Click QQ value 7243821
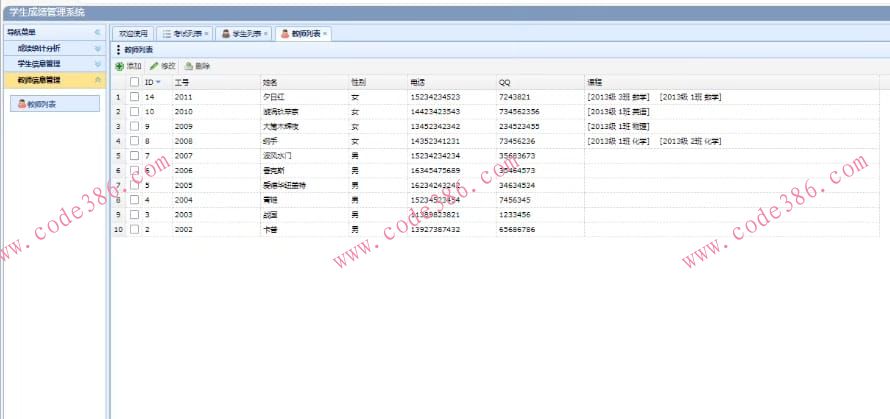This screenshot has height=419, width=890. [x=515, y=97]
